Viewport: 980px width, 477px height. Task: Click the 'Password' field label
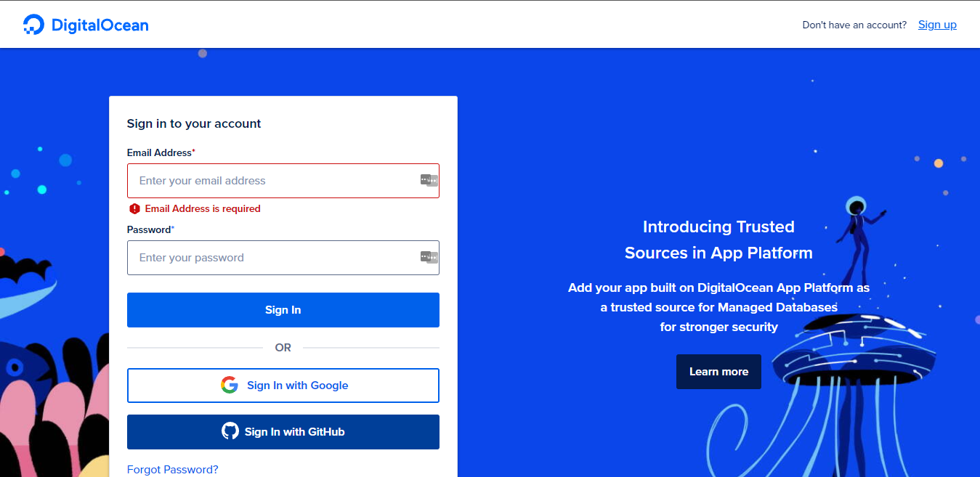[149, 230]
